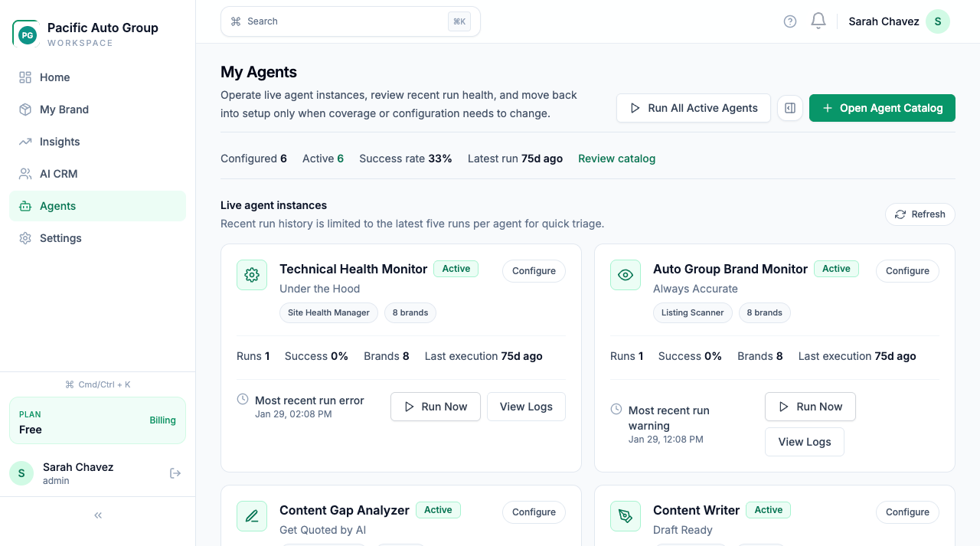Open Agent Catalog
This screenshot has height=546, width=980.
pos(882,108)
